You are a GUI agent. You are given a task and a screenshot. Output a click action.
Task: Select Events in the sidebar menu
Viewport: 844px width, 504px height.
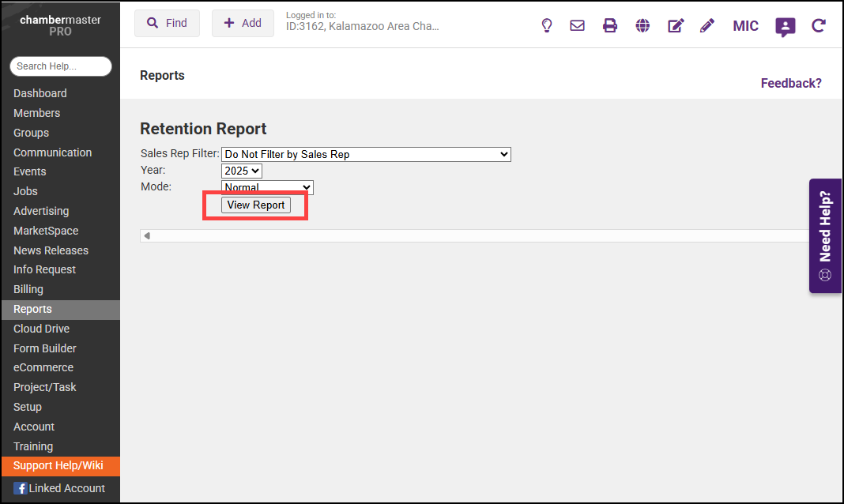pos(30,171)
